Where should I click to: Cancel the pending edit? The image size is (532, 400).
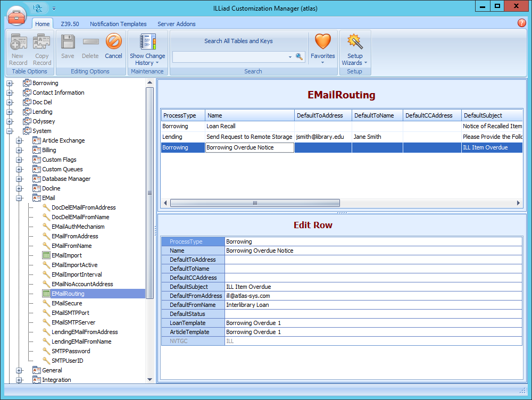113,48
